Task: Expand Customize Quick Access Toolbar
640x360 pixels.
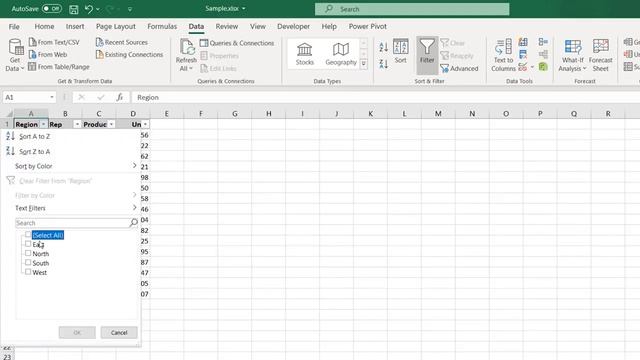Action: point(130,9)
